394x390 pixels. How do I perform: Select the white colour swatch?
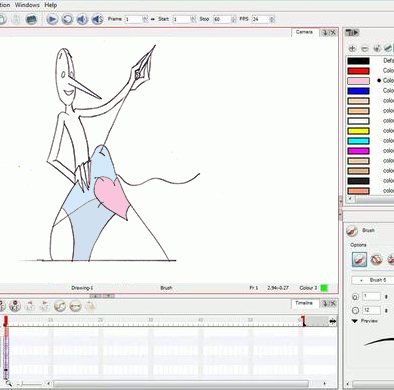point(358,121)
